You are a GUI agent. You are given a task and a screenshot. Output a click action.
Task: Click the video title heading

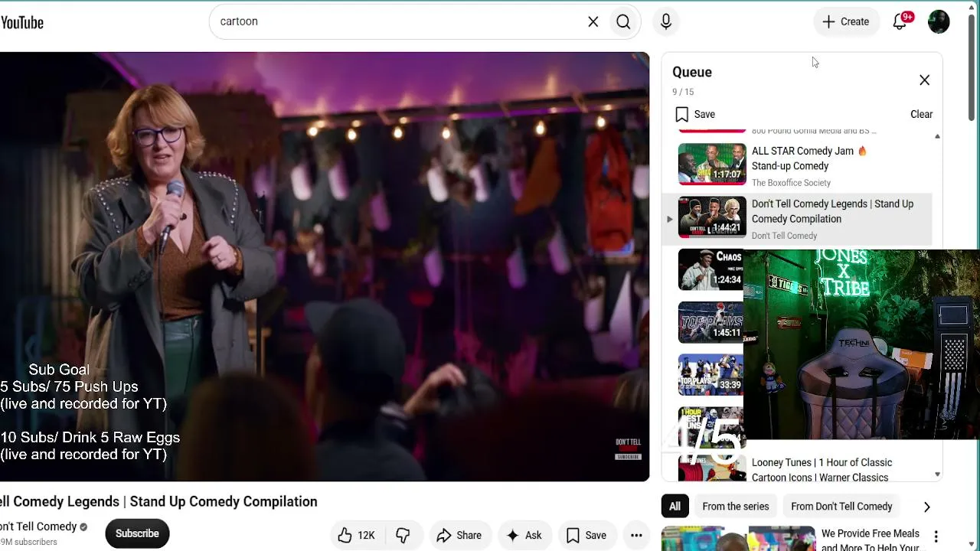(x=158, y=501)
